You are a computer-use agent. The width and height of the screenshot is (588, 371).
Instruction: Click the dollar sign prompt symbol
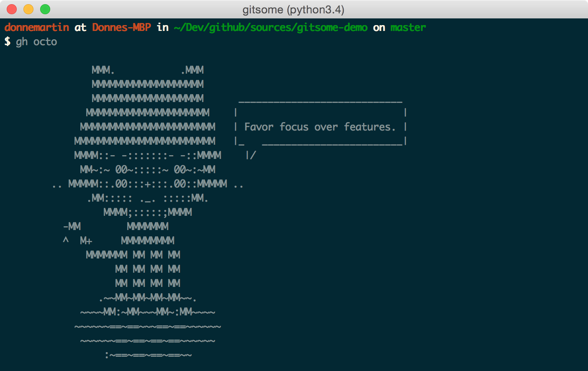coord(8,41)
